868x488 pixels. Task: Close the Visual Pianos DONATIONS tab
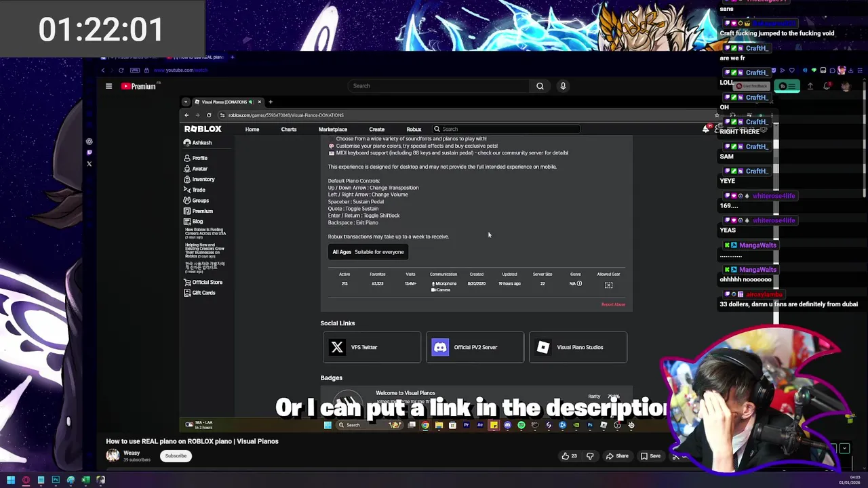click(x=259, y=102)
